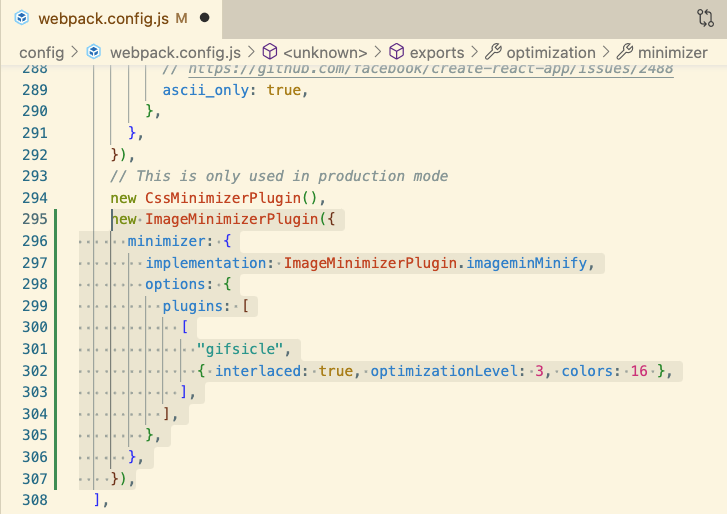Click line number 294
This screenshot has width=727, height=514.
coord(35,198)
